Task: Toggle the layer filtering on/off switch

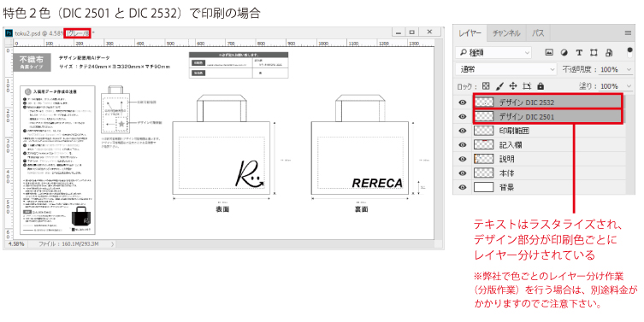Action: pos(629,52)
